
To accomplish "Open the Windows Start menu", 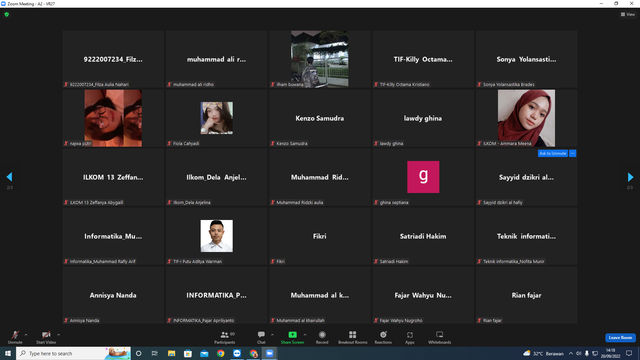I will coord(8,353).
